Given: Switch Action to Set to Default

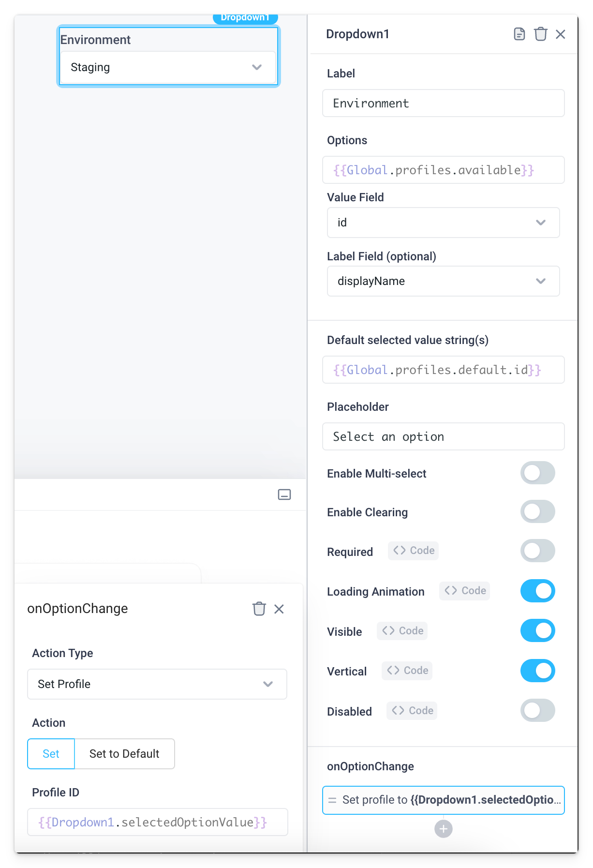Looking at the screenshot, I should [124, 753].
